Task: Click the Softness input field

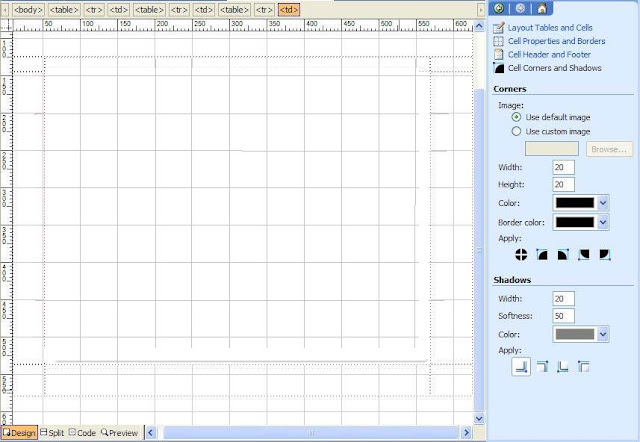Action: click(563, 316)
